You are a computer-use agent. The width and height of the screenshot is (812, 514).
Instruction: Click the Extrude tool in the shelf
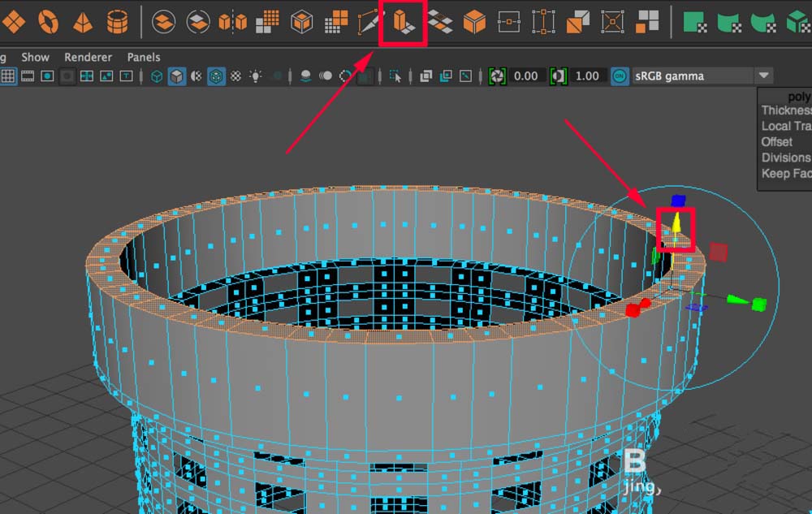[x=403, y=22]
